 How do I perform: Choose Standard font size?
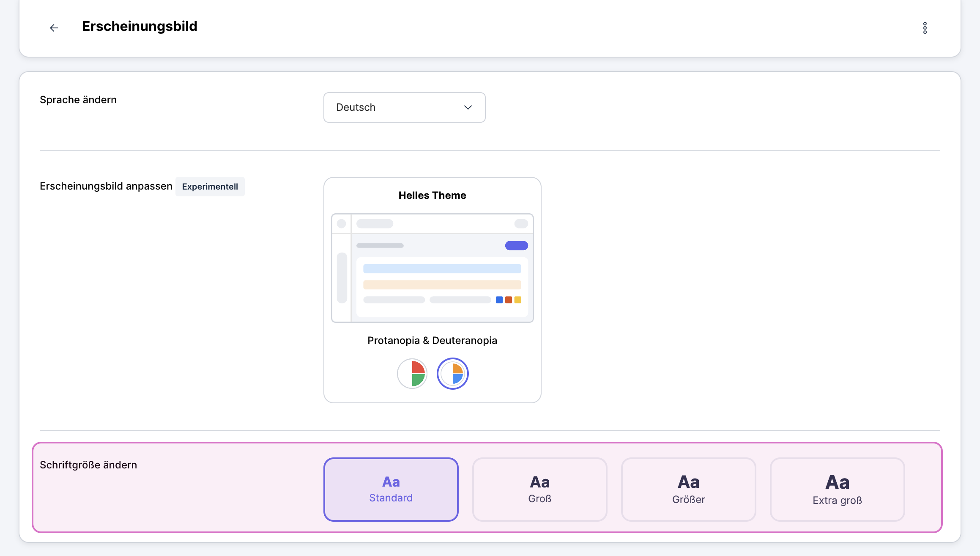(391, 489)
